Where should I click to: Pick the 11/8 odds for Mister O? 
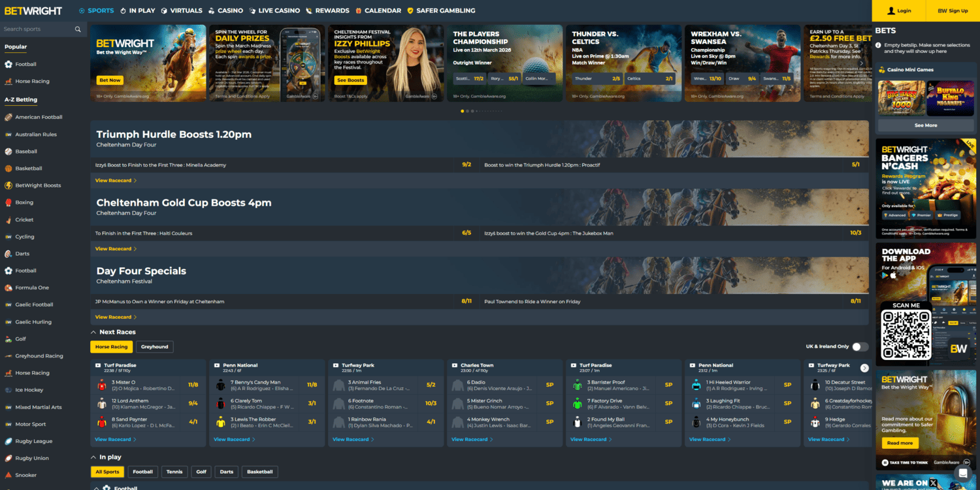point(193,385)
